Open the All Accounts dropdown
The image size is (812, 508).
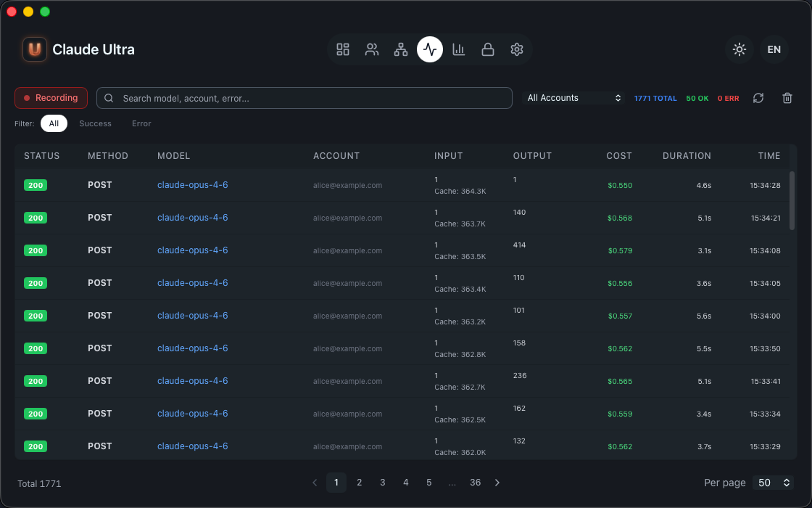[574, 97]
